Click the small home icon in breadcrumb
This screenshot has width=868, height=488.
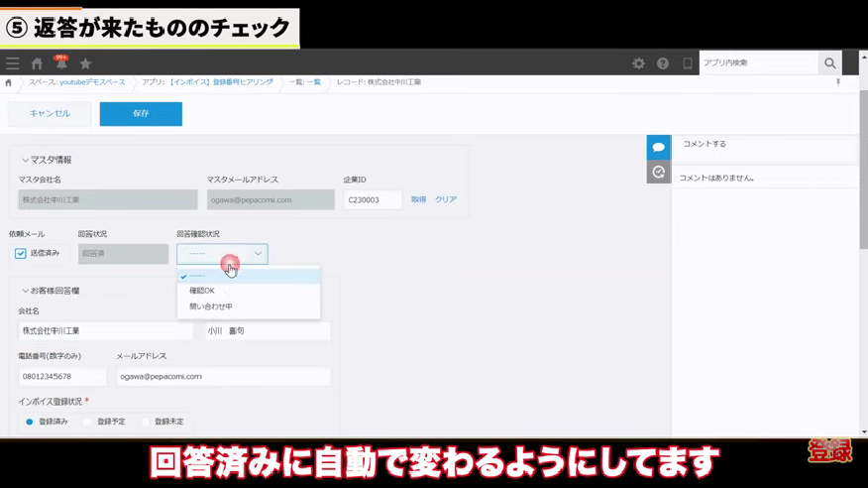click(8, 82)
